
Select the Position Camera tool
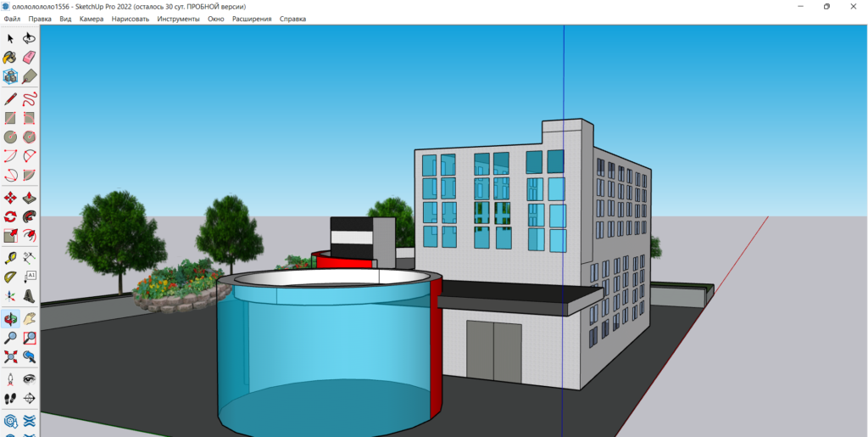[x=10, y=379]
